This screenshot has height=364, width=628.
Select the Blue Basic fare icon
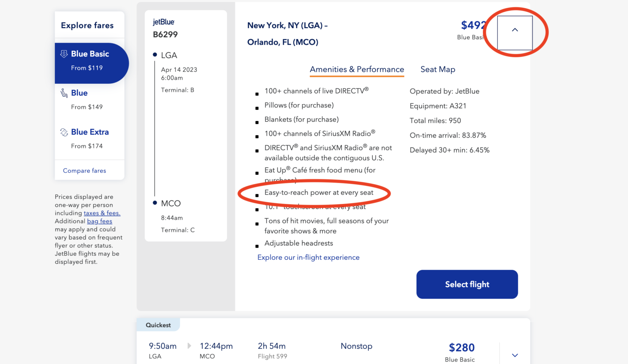(x=64, y=54)
